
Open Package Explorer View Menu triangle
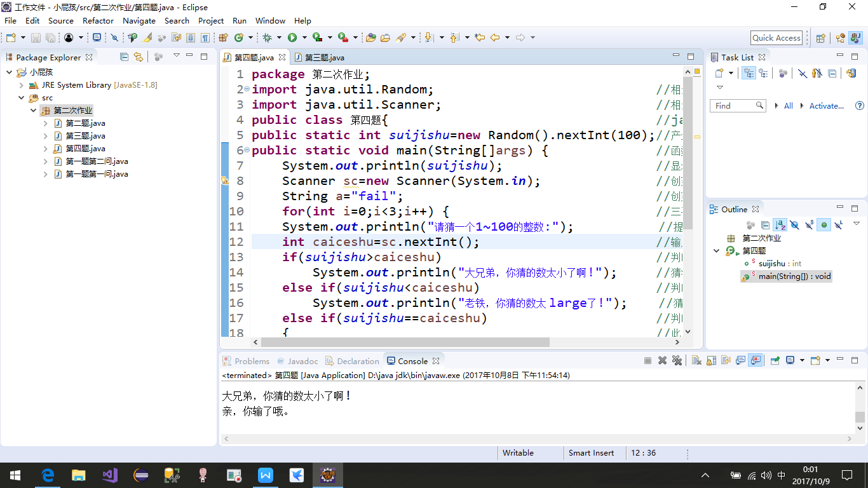(x=177, y=55)
